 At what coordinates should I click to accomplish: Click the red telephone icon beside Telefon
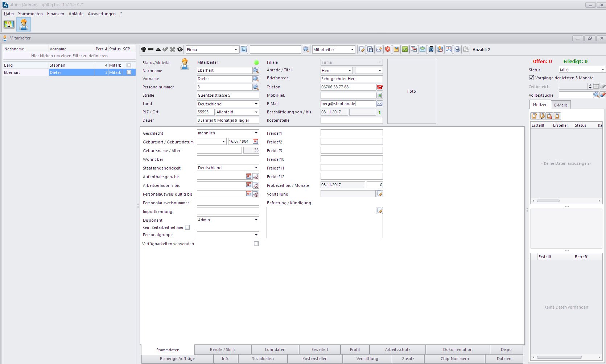[380, 87]
